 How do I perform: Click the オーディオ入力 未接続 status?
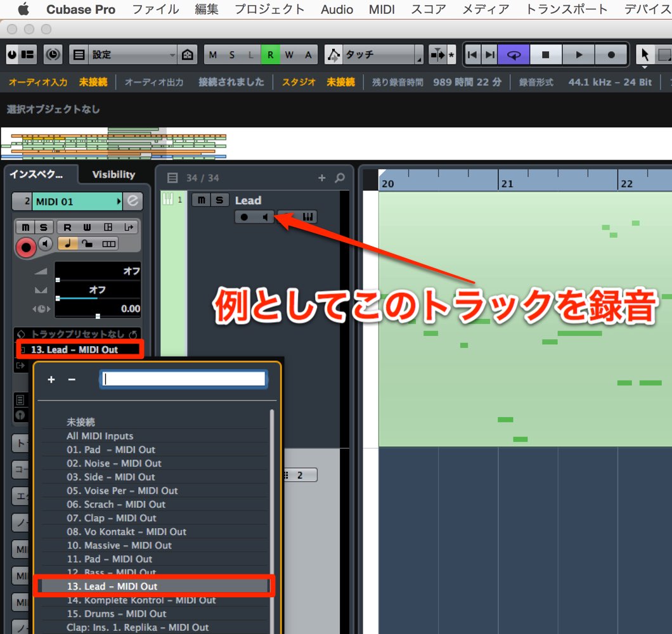tap(58, 82)
